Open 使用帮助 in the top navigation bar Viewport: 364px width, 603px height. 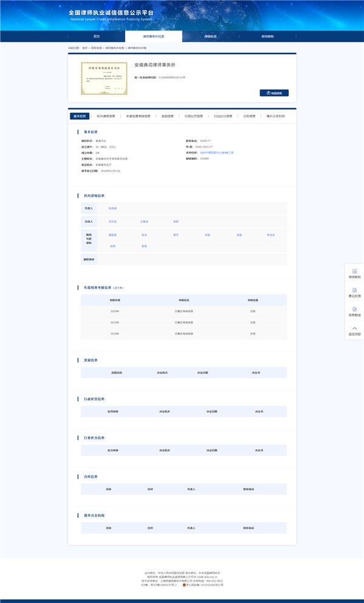268,36
